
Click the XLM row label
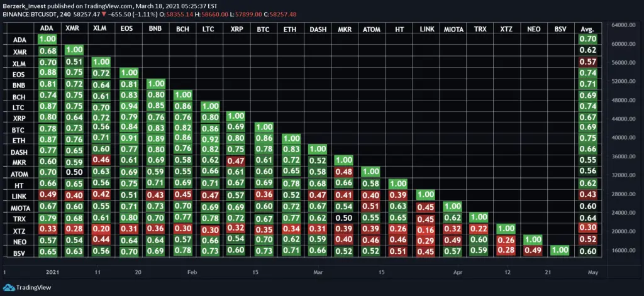[19, 63]
